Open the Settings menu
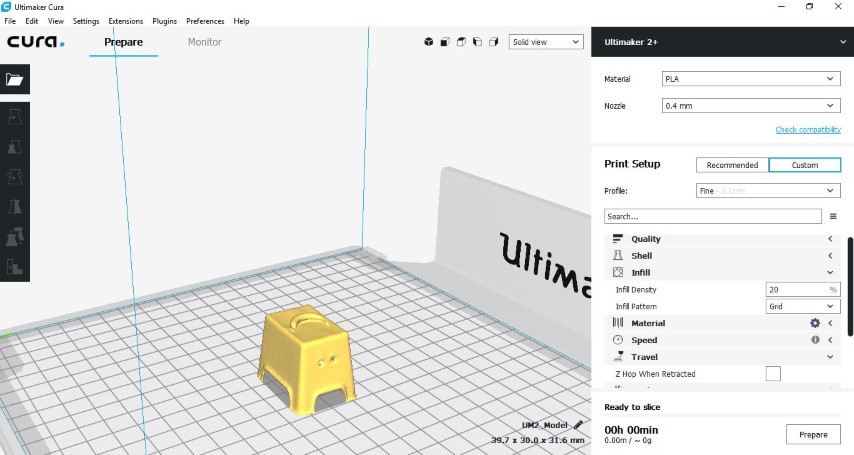 point(86,21)
